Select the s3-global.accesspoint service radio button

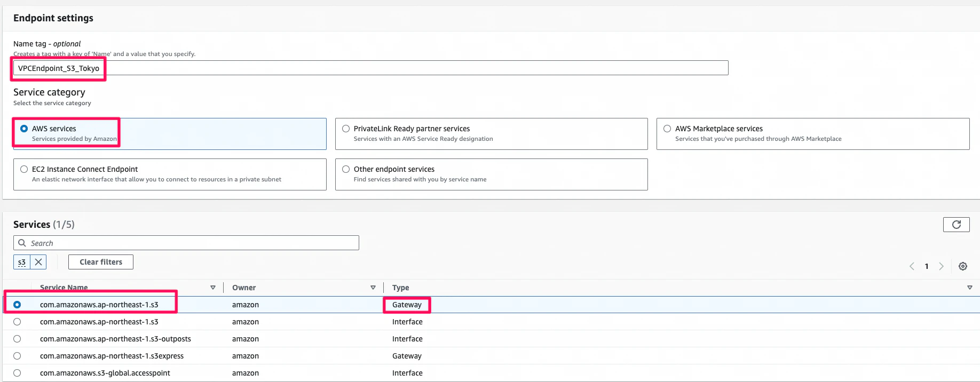point(17,373)
